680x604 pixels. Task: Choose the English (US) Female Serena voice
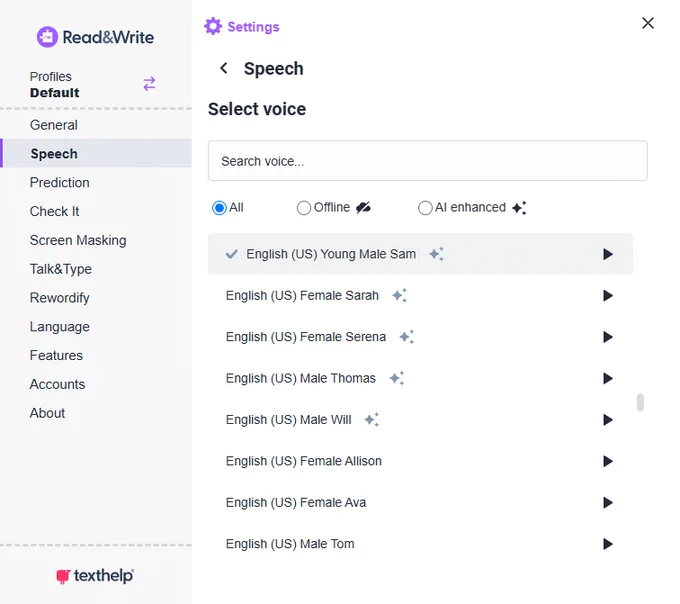(x=420, y=337)
